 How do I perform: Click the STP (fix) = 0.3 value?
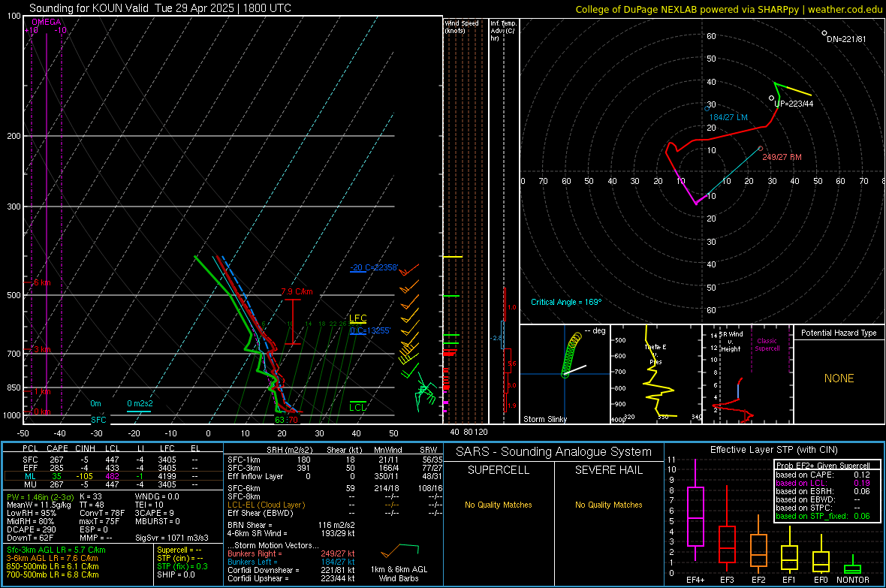(182, 566)
